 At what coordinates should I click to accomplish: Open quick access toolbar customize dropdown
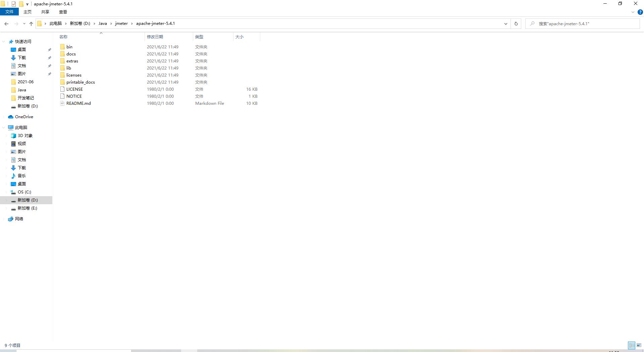click(28, 4)
